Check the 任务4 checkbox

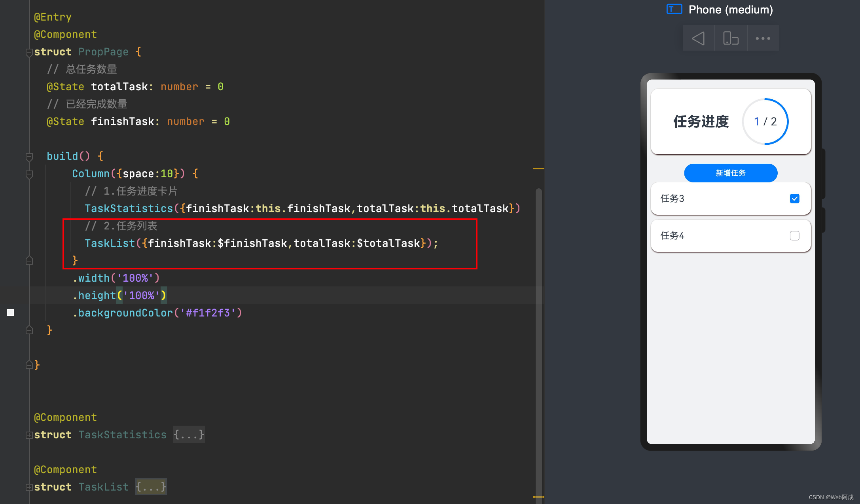pos(794,236)
